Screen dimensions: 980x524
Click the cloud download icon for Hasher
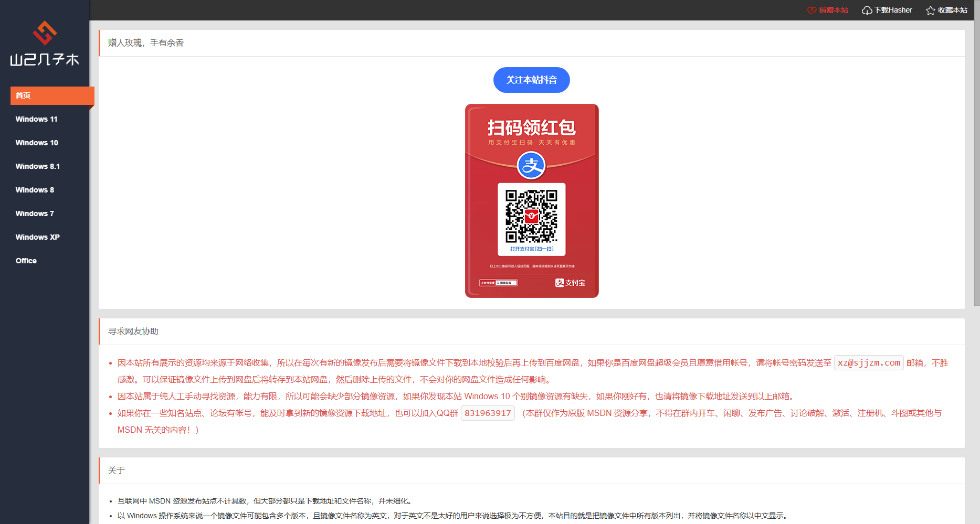(x=867, y=10)
